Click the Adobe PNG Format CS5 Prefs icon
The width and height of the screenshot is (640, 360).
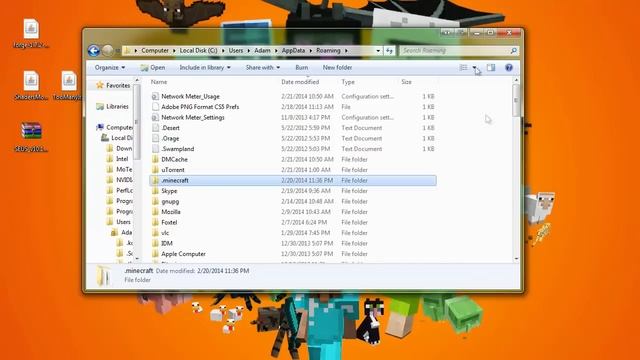pyautogui.click(x=155, y=107)
